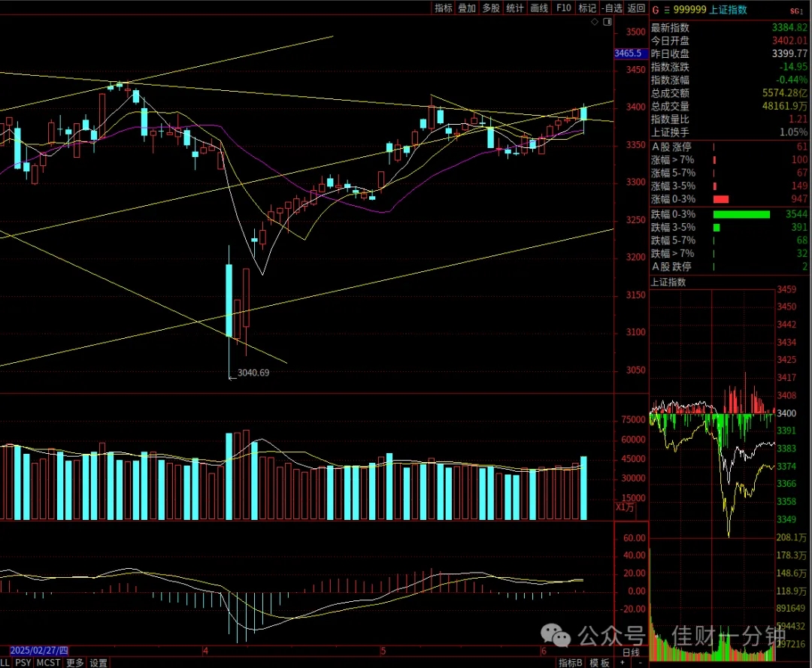Click the 指标B button at the bottom

click(570, 663)
